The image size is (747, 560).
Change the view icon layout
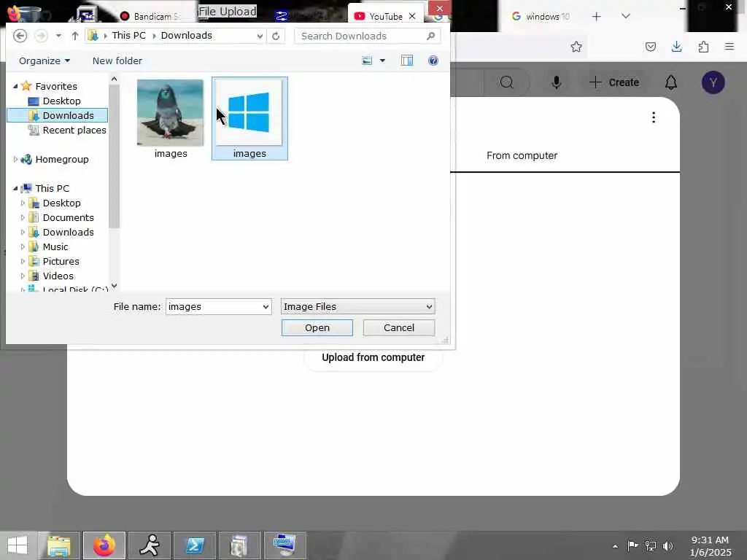pos(366,61)
